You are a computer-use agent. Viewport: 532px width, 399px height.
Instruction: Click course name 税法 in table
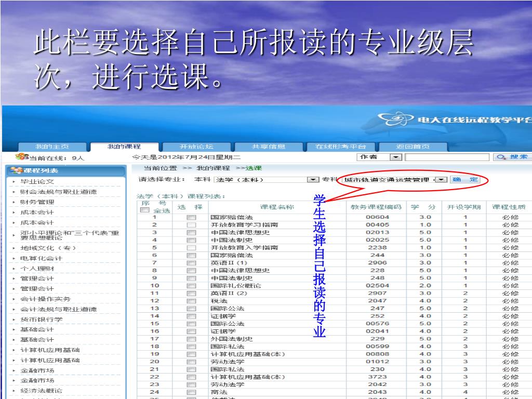pyautogui.click(x=219, y=301)
